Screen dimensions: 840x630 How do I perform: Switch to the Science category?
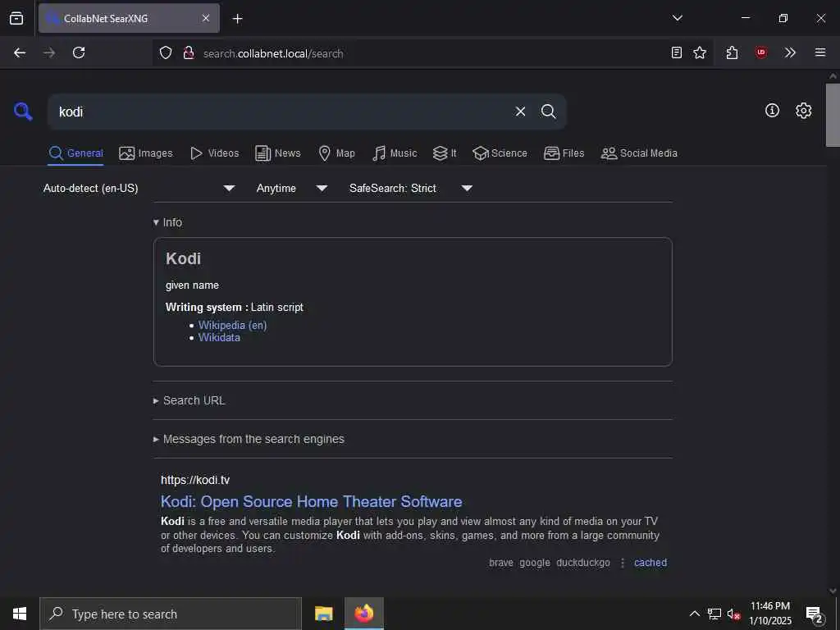click(500, 153)
